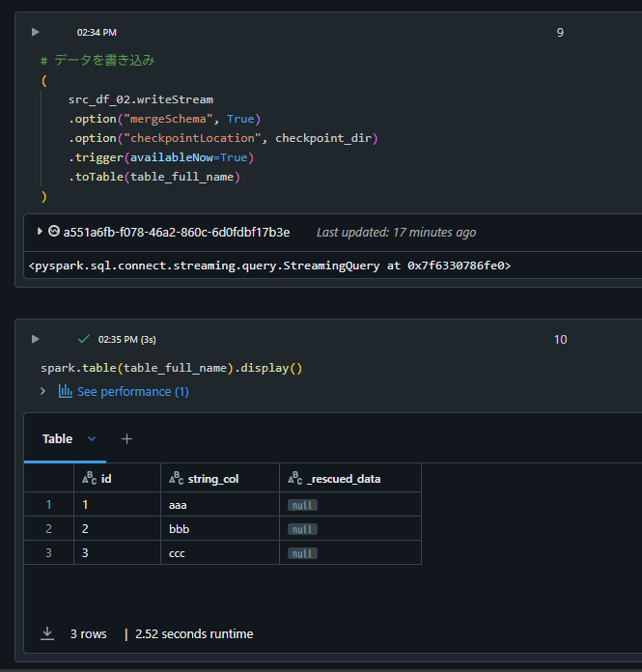This screenshot has width=642, height=672.
Task: Place cursor in src_df_02.writeStream code line
Action: (141, 99)
